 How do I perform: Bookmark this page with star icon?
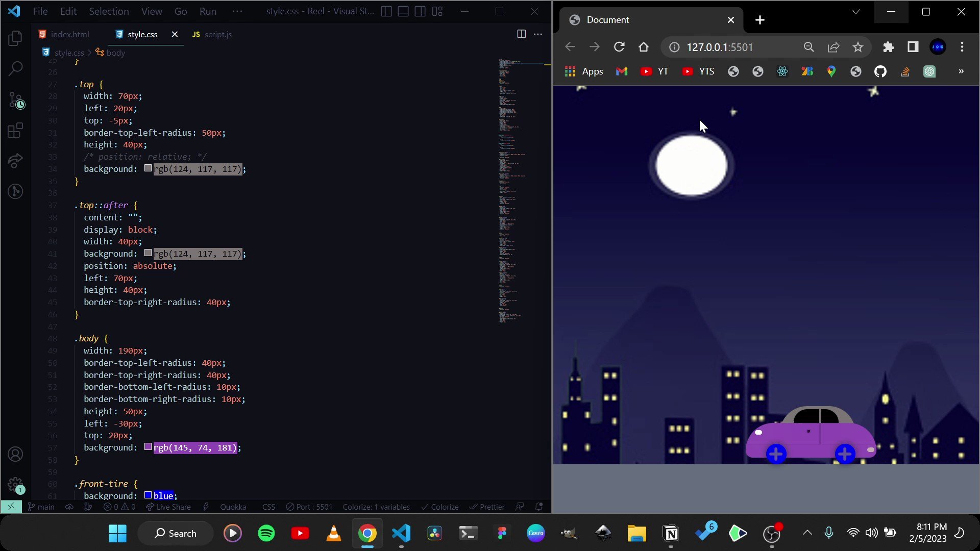click(x=858, y=47)
